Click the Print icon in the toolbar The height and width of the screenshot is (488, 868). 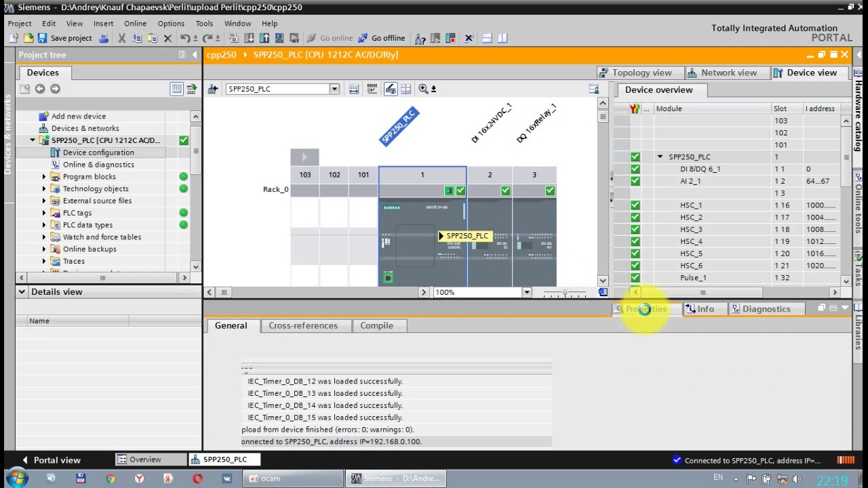pyautogui.click(x=104, y=39)
